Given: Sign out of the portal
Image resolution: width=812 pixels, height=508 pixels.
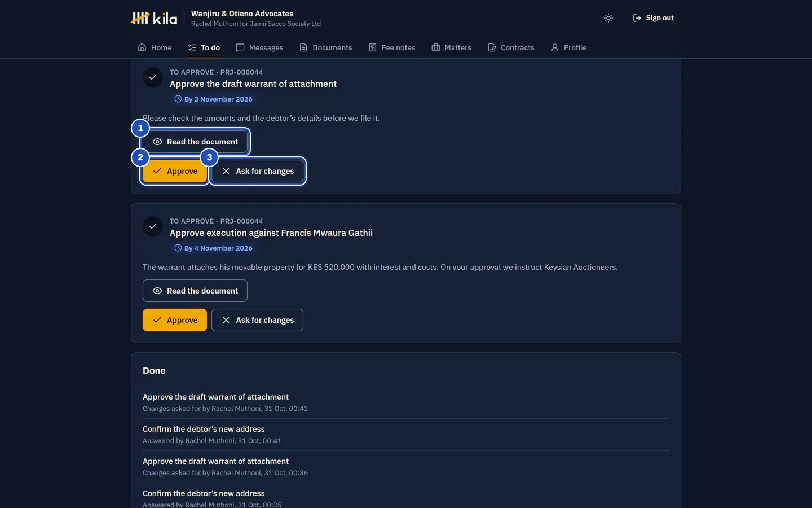Looking at the screenshot, I should tap(653, 18).
